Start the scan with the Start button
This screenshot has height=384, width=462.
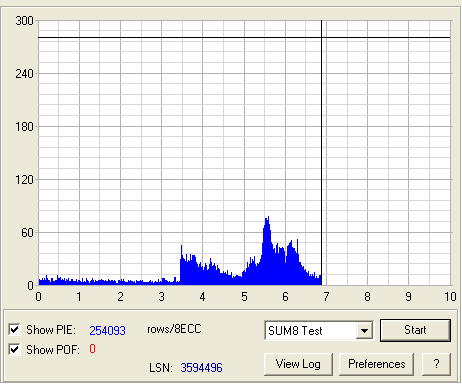click(x=415, y=330)
